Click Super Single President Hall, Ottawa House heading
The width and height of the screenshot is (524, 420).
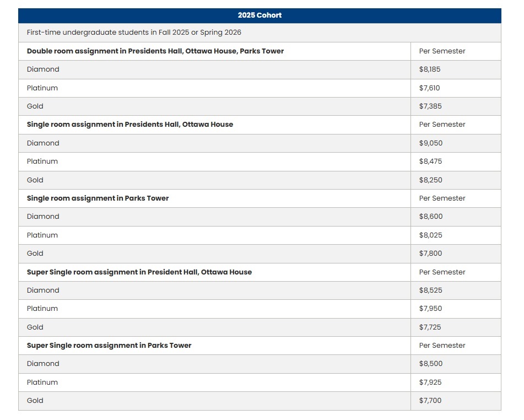pos(139,272)
